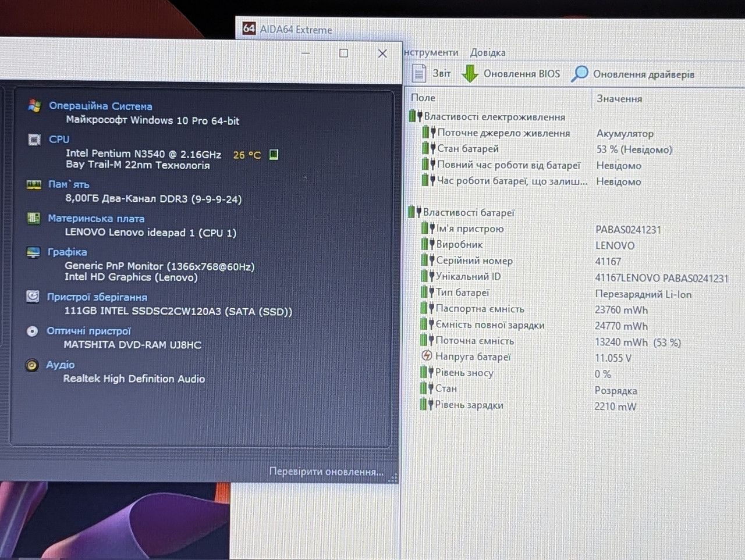Click the Звіт toolbar button label

tap(441, 73)
